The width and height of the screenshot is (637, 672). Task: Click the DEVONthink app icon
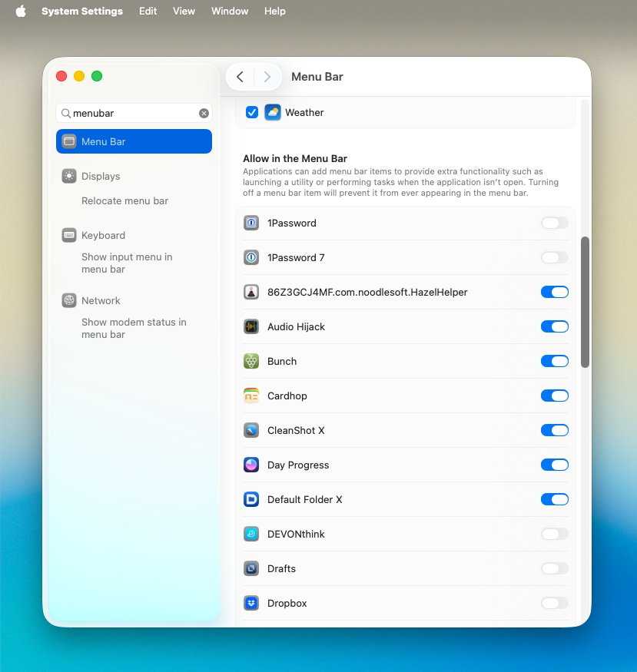coord(251,534)
